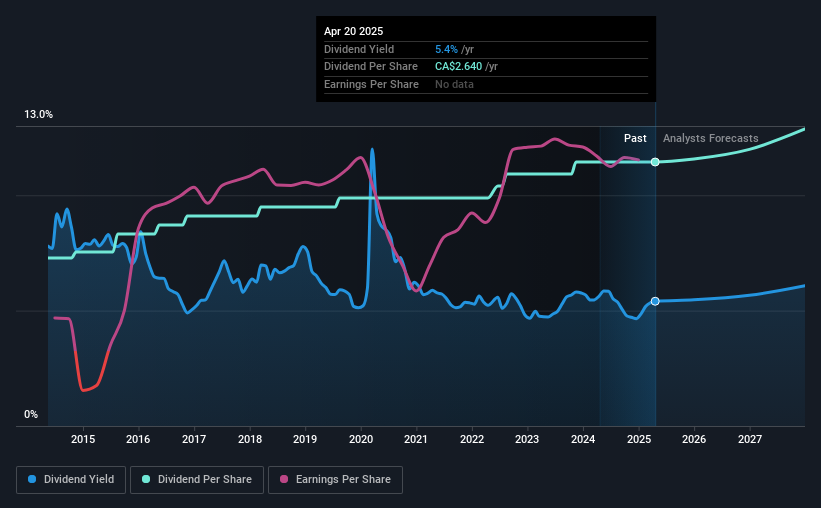The width and height of the screenshot is (821, 508).
Task: Click the 2023 year axis label
Action: 527,439
